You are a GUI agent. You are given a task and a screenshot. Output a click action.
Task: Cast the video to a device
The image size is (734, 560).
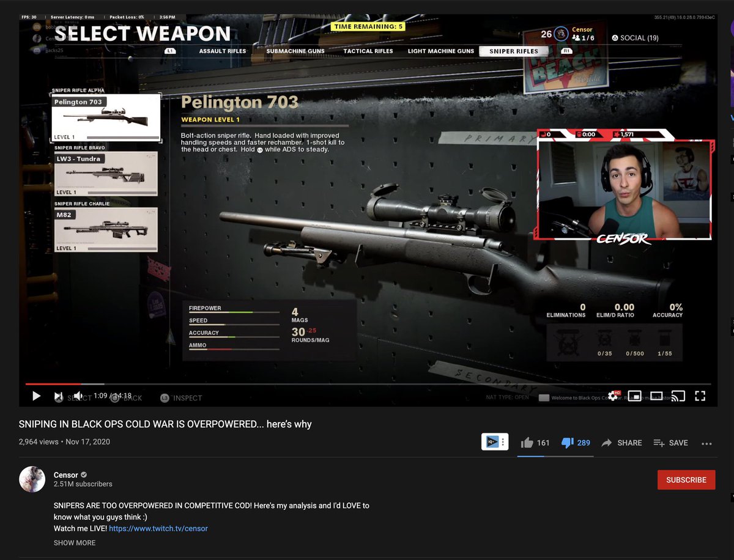pyautogui.click(x=678, y=396)
